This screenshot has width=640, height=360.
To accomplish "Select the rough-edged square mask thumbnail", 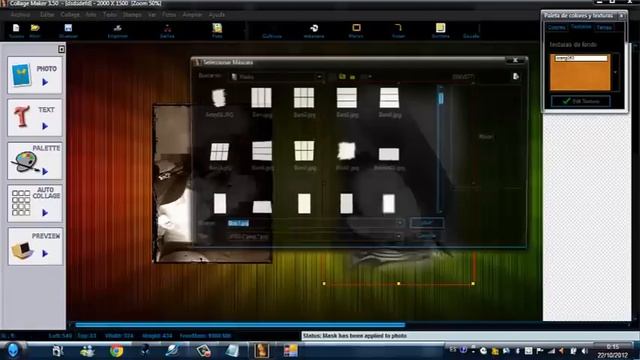I will click(346, 151).
